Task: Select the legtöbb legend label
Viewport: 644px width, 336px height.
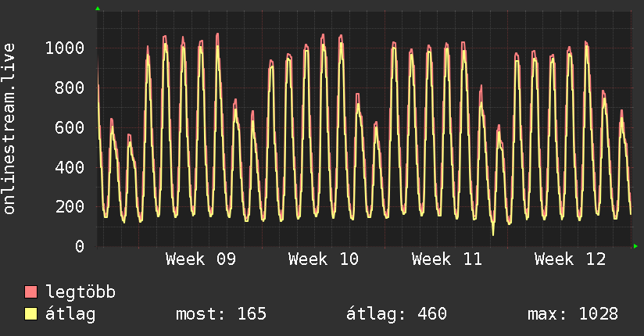Action: pos(80,292)
